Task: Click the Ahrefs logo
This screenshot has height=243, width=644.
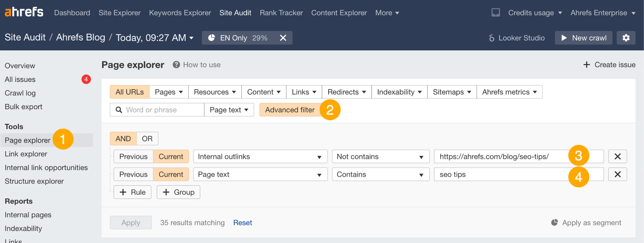Action: click(x=24, y=12)
